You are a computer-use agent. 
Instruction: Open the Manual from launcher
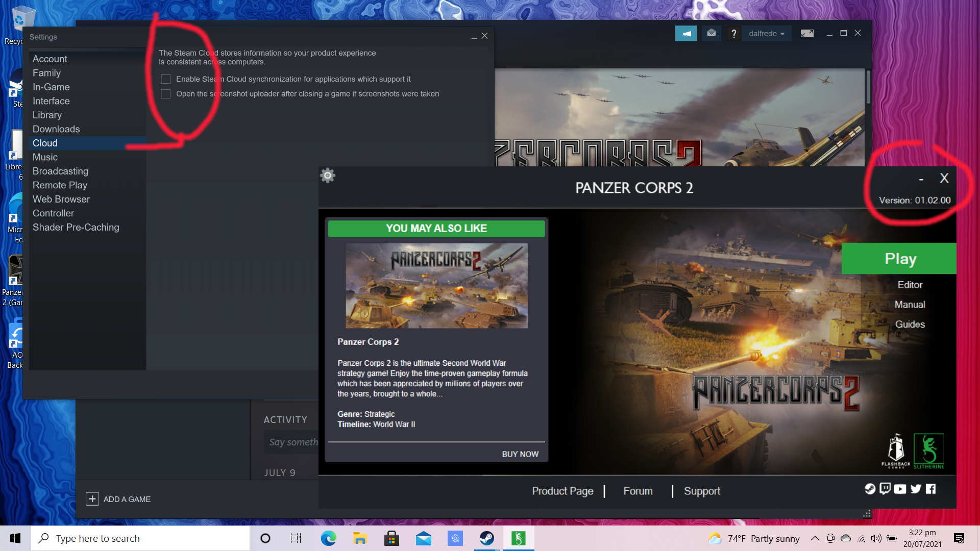pos(910,305)
